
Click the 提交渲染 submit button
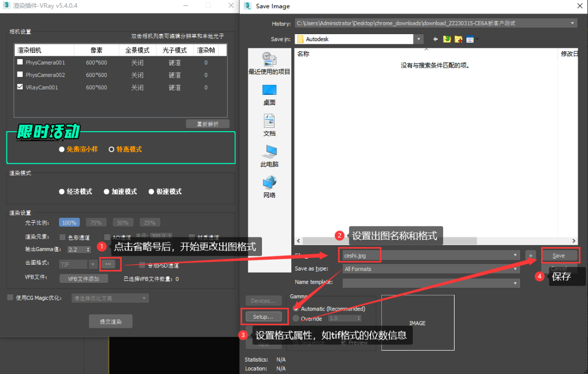click(x=111, y=321)
